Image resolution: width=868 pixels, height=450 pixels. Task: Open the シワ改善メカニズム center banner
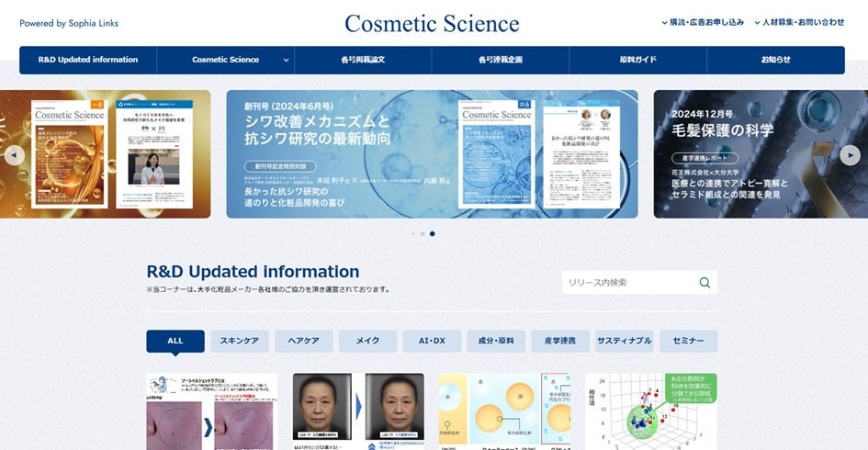[x=432, y=154]
